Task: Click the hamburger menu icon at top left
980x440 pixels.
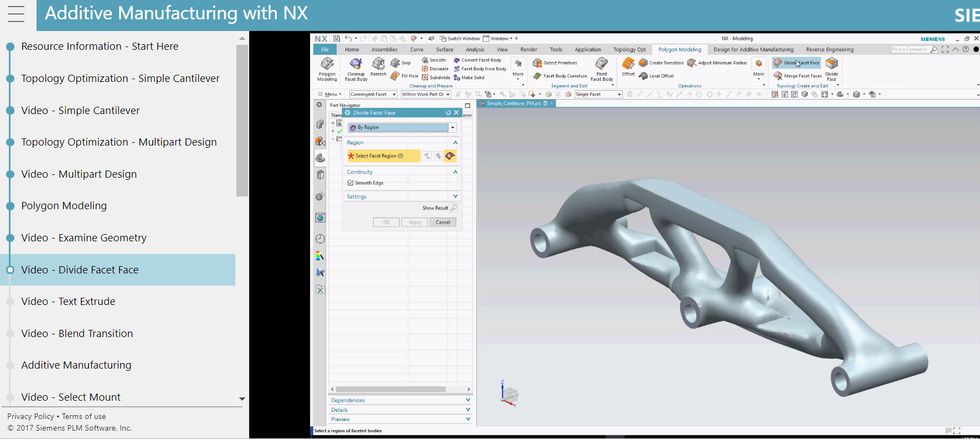Action: coord(16,14)
